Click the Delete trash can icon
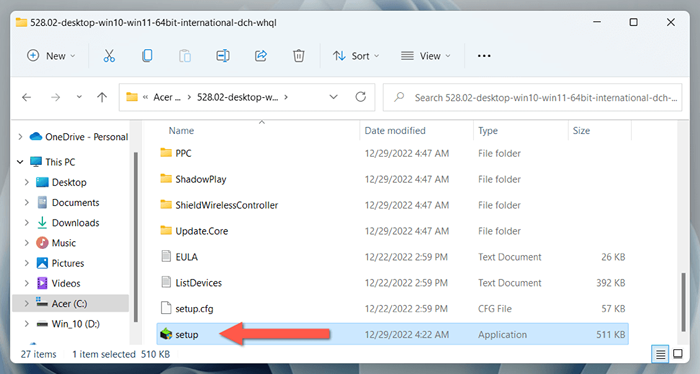This screenshot has height=374, width=700. point(299,56)
